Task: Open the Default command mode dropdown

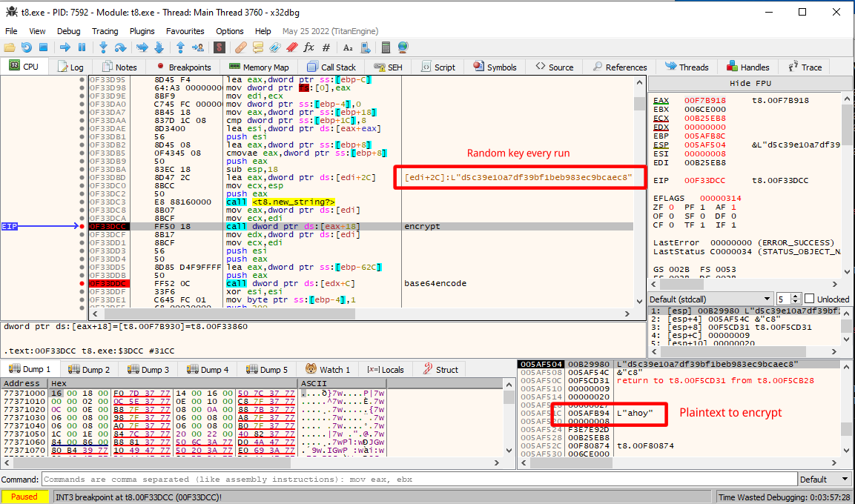Action: 825,480
